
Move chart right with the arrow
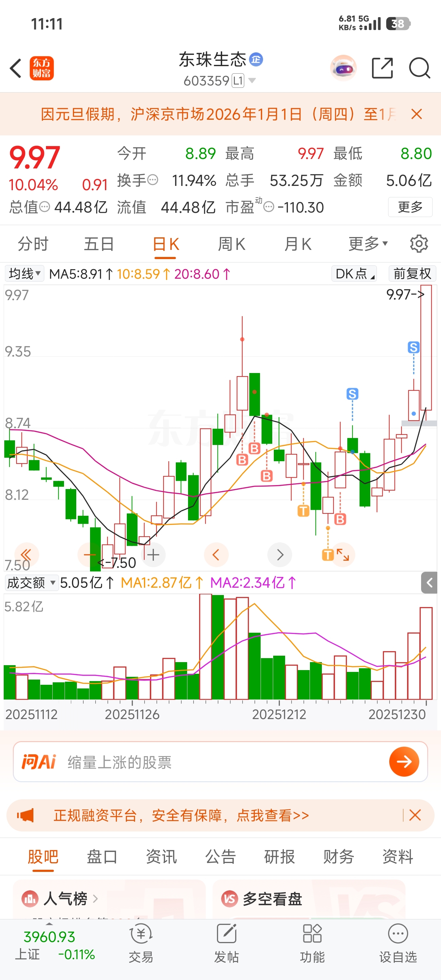tap(280, 555)
